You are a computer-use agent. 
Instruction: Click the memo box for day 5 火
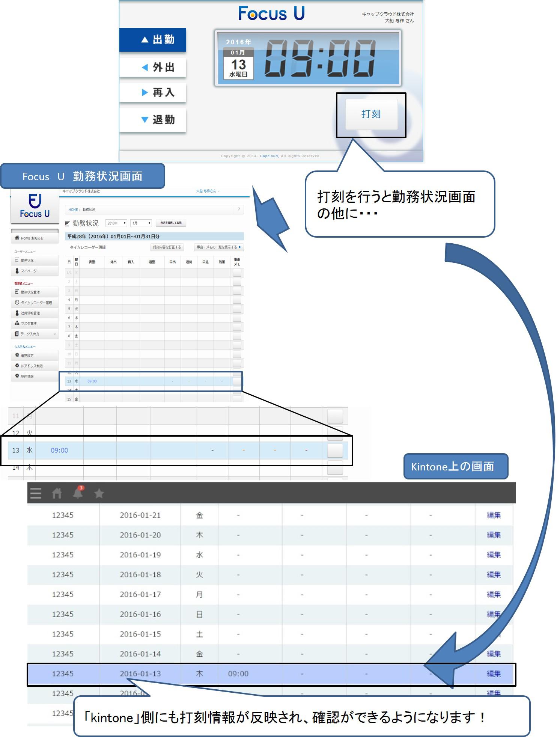[237, 309]
